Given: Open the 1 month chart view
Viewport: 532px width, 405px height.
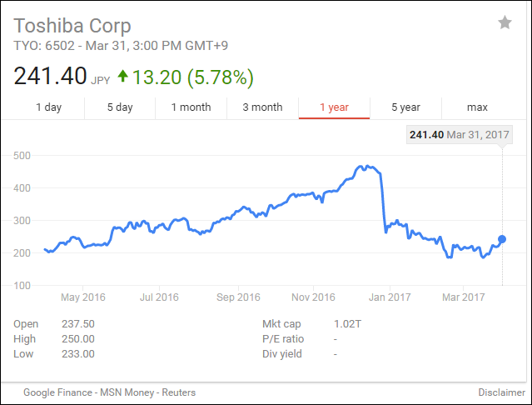Looking at the screenshot, I should click(191, 107).
